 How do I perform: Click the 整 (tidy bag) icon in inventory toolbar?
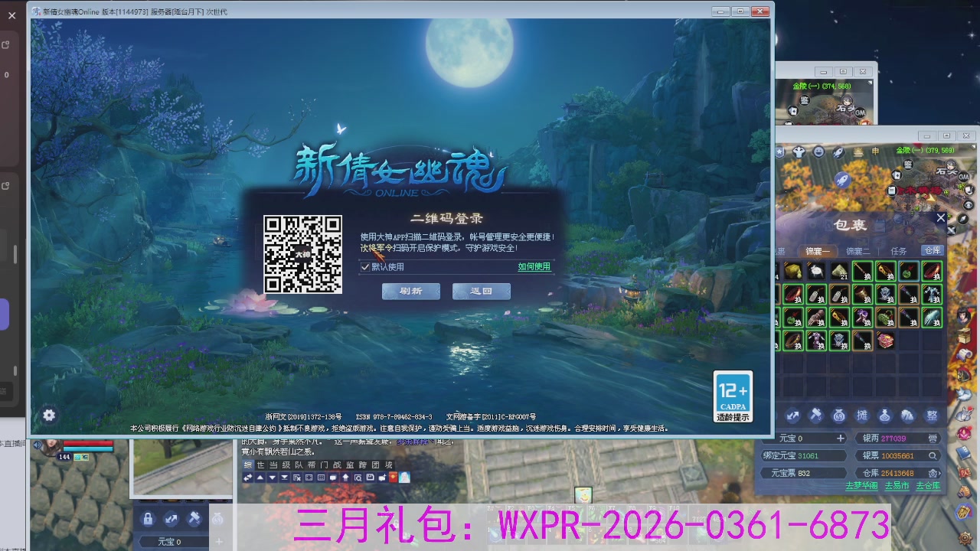pos(933,415)
